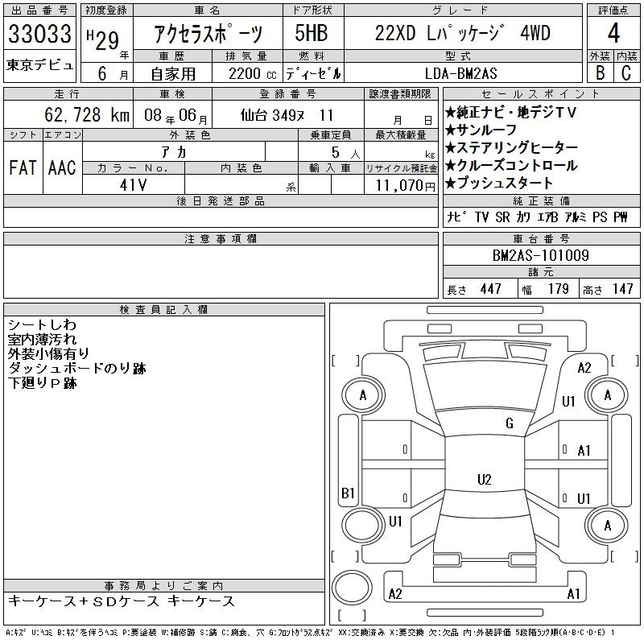This screenshot has height=644, width=644.
Task: Select the damage code legend line
Action: point(310,633)
